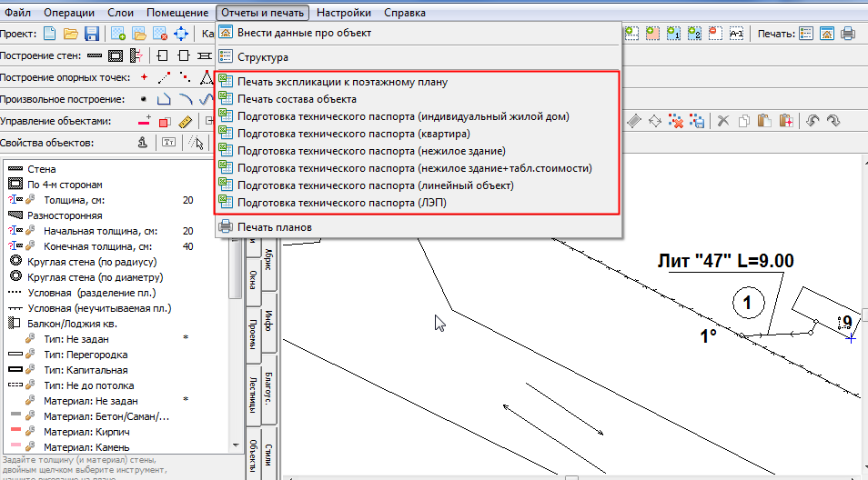Switch to the Инфо vertical tab
868x480 pixels.
tap(268, 321)
